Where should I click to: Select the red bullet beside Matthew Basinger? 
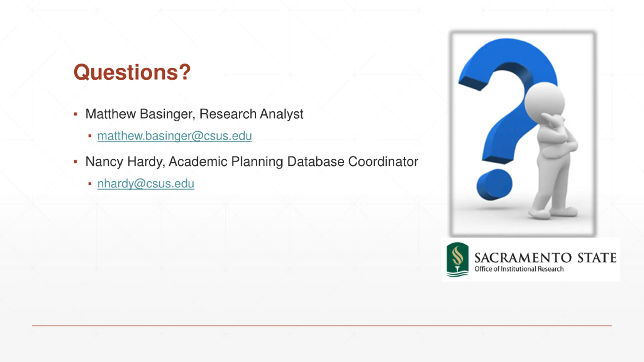pyautogui.click(x=75, y=114)
